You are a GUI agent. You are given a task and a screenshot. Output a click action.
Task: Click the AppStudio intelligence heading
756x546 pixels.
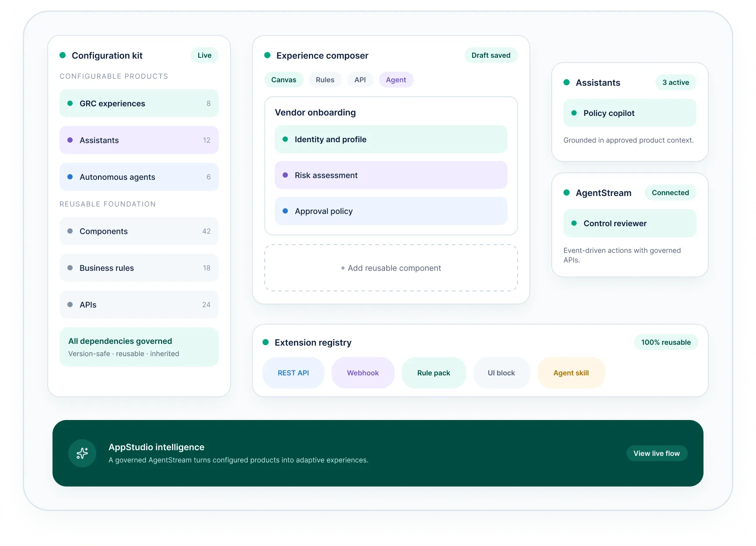tap(156, 447)
